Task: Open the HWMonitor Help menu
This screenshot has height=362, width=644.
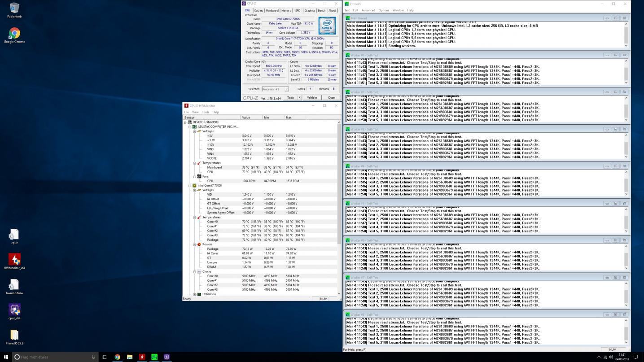Action: click(216, 112)
